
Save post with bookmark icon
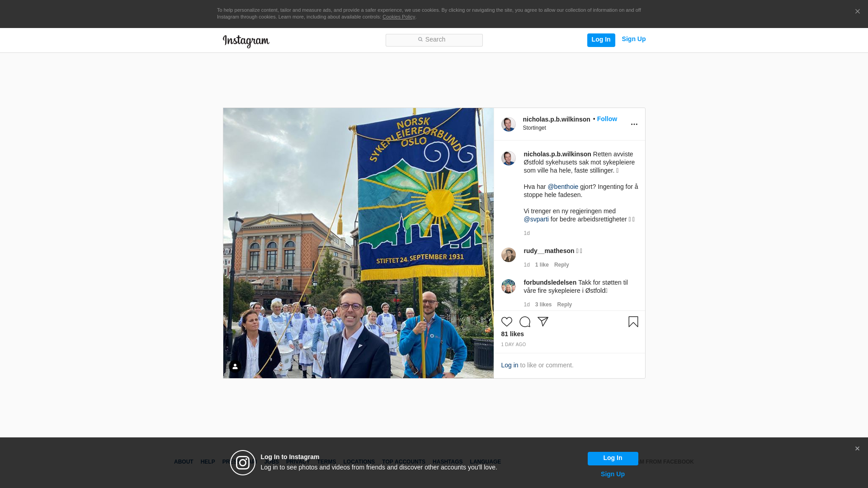coord(633,322)
